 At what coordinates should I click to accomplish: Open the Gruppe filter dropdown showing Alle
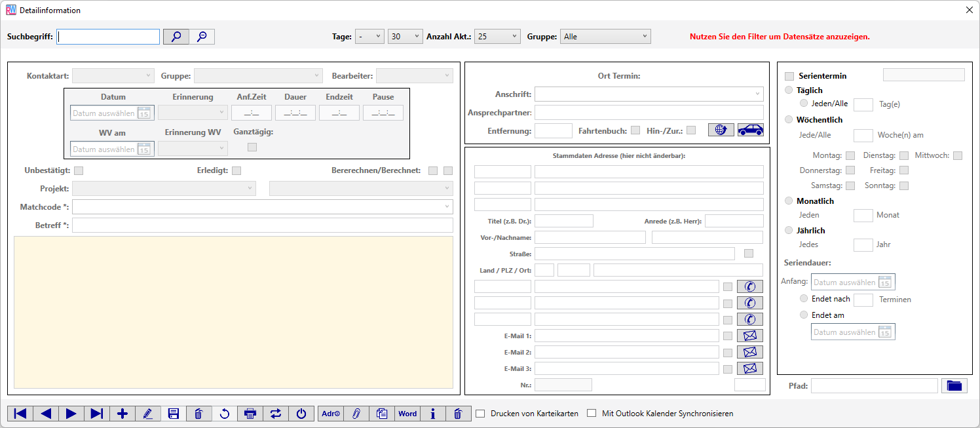pyautogui.click(x=606, y=37)
